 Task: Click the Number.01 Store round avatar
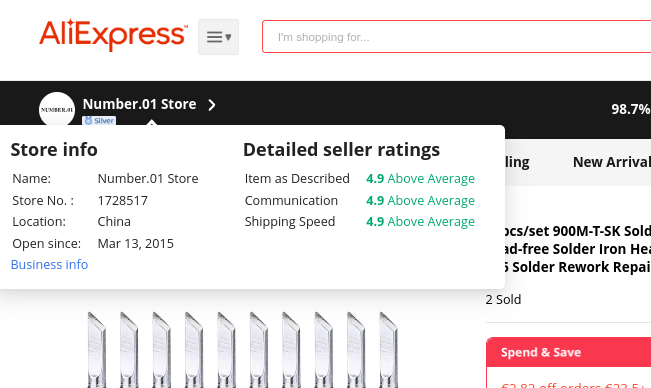click(57, 110)
